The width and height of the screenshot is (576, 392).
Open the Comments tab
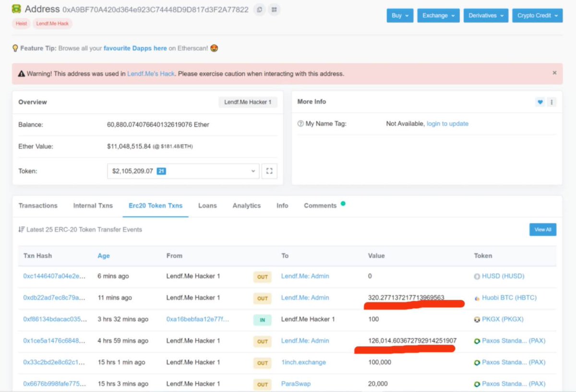point(320,205)
